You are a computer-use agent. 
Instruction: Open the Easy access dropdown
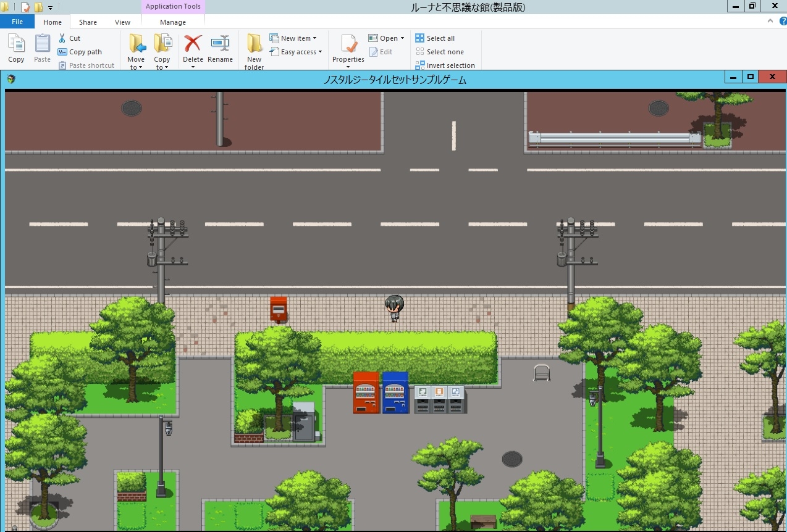pos(320,52)
